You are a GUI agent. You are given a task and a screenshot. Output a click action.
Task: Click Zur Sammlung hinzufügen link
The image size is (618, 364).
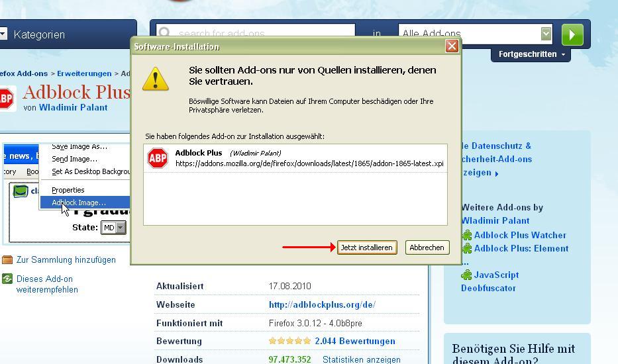click(x=66, y=259)
